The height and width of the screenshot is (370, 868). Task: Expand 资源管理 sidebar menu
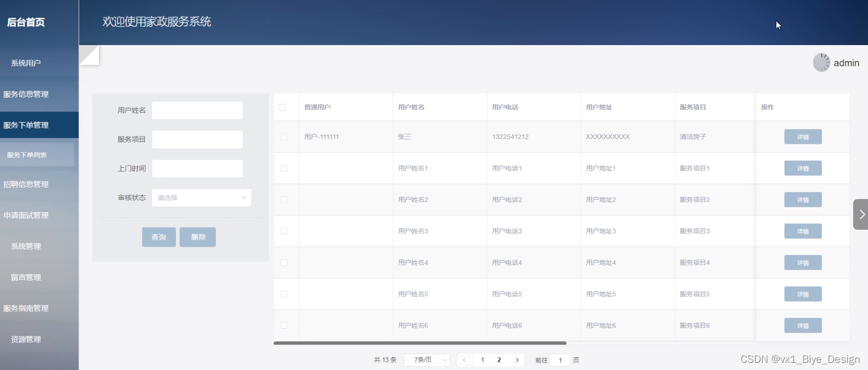tap(39, 339)
